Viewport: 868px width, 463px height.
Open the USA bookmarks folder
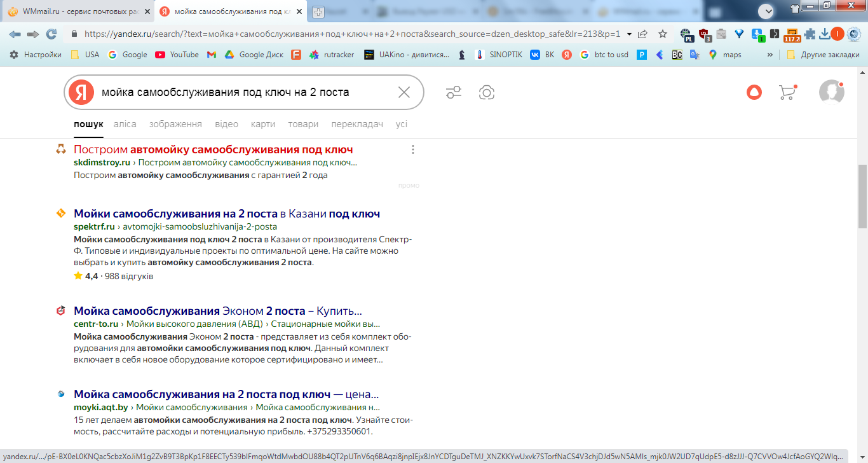click(85, 55)
